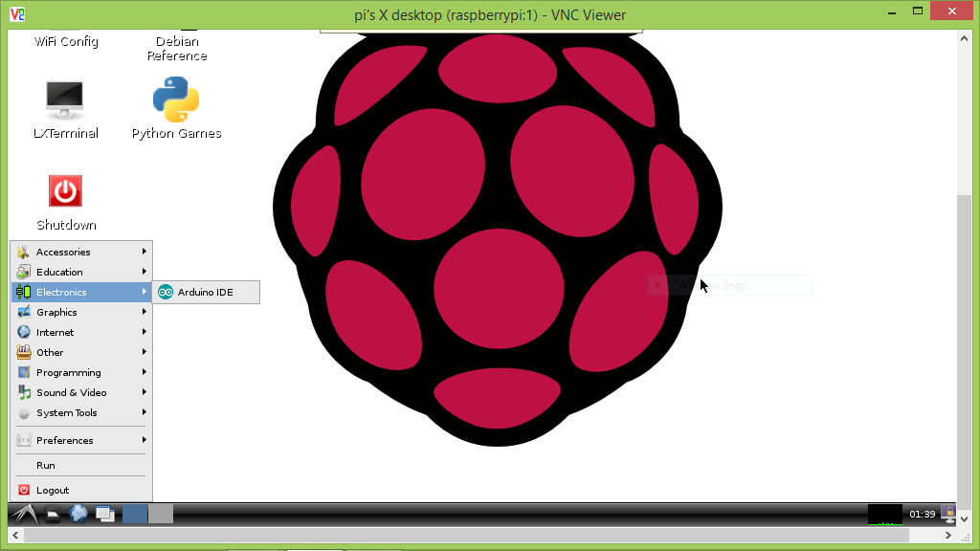The image size is (980, 551).
Task: Open the Python Games desktop icon
Action: coord(176,109)
